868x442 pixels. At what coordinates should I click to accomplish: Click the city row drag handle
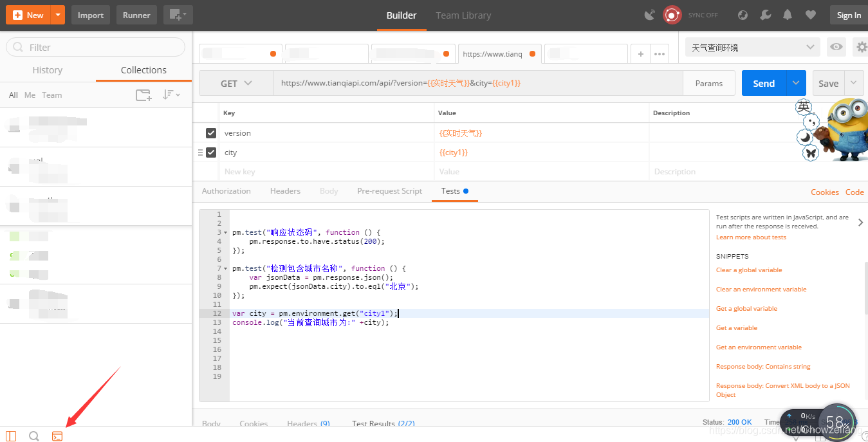pos(200,152)
